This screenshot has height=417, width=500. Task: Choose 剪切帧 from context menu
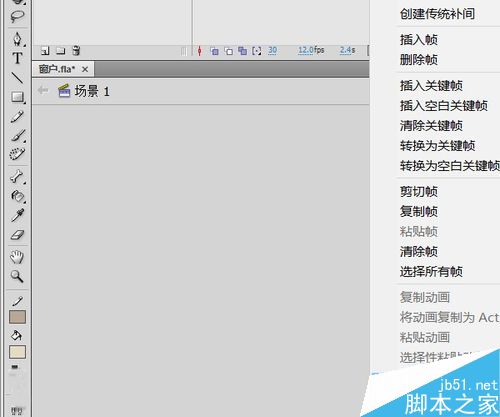click(419, 191)
